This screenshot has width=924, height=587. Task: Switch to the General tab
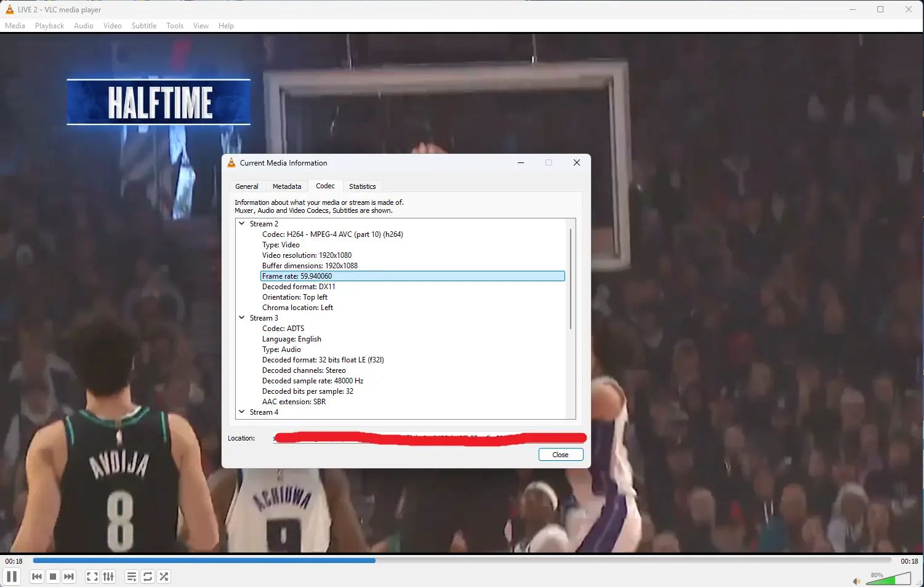(x=247, y=186)
